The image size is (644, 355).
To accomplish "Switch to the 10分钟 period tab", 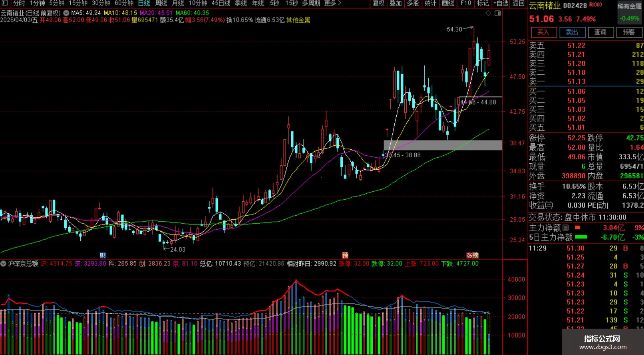I will (x=198, y=3).
